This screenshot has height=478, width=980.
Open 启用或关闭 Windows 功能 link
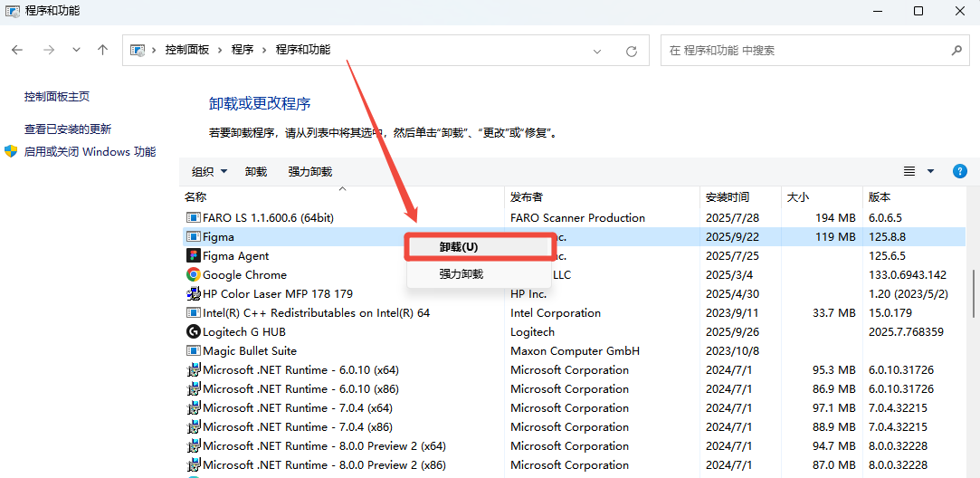[90, 152]
